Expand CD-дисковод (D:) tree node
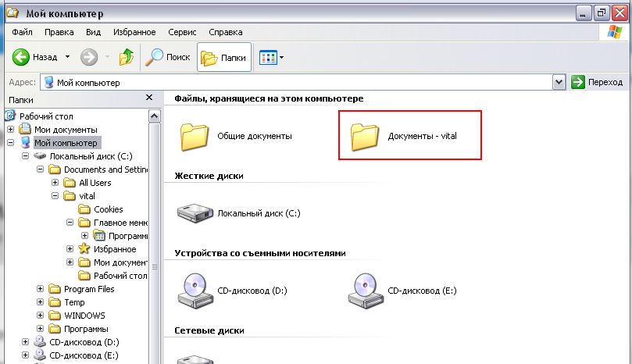The width and height of the screenshot is (632, 364). coord(26,342)
